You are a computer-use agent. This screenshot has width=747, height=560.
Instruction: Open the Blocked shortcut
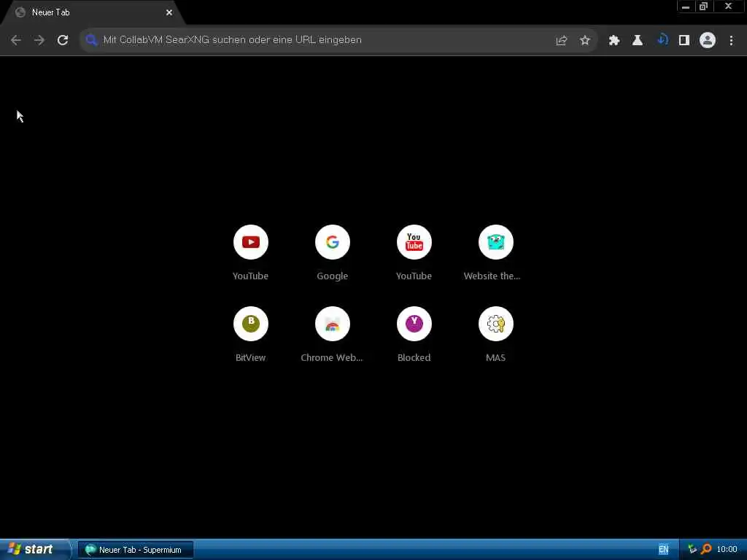coord(414,334)
